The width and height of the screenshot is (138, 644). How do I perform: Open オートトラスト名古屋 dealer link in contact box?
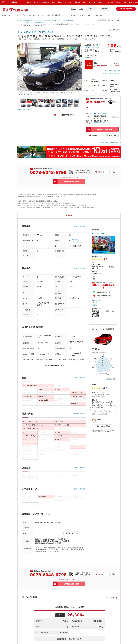[100, 113]
